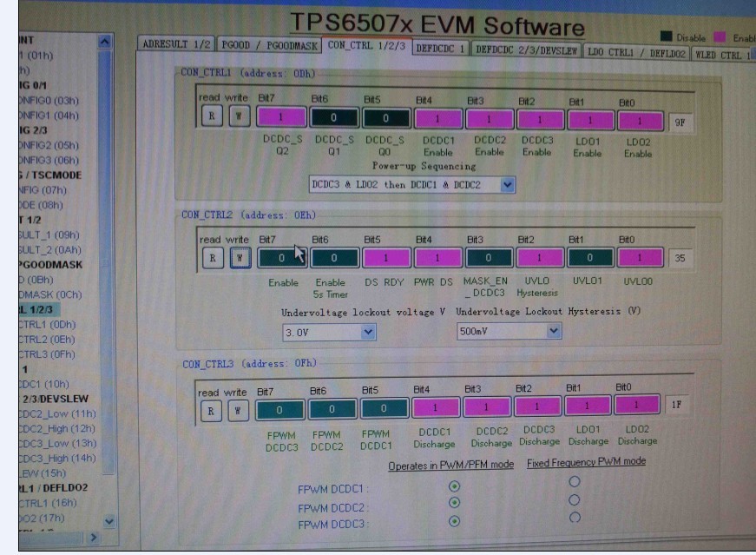This screenshot has width=756, height=555.
Task: Toggle DS RDY bit in CON_CTRL2
Action: pos(386,258)
